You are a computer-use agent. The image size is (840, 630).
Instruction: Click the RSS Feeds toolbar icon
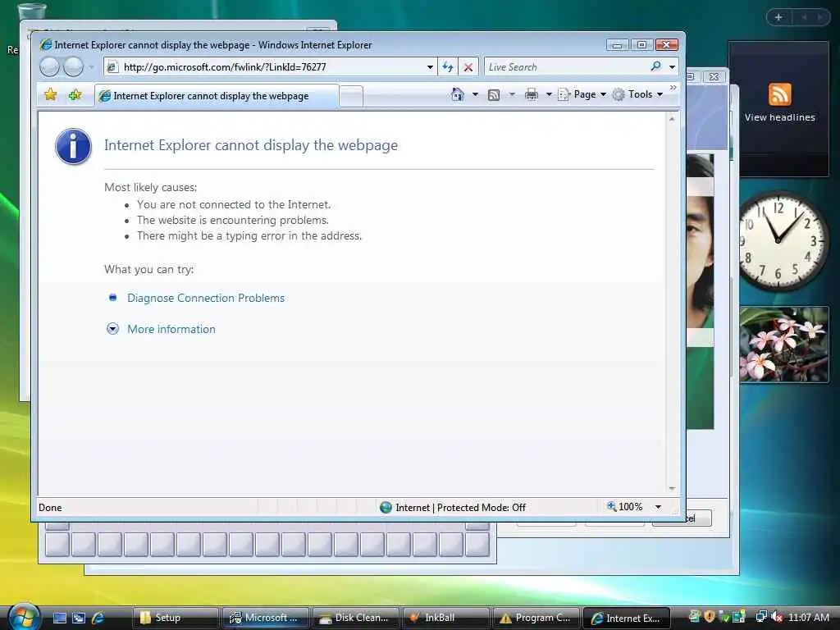[493, 95]
